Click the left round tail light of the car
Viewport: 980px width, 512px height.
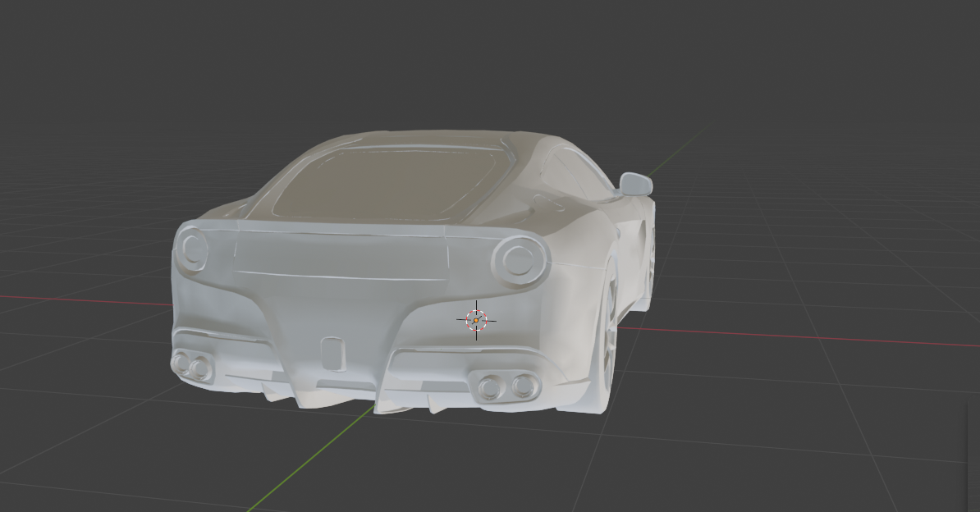[x=192, y=249]
